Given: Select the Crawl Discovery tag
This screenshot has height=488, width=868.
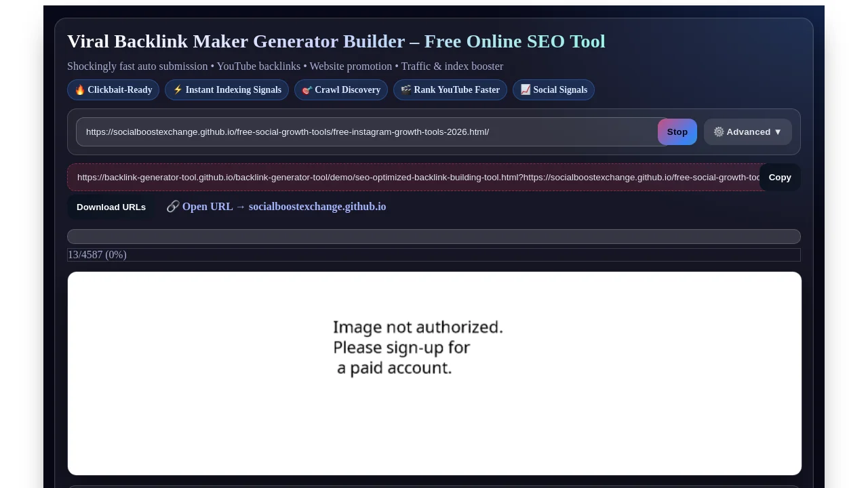Looking at the screenshot, I should (x=341, y=90).
